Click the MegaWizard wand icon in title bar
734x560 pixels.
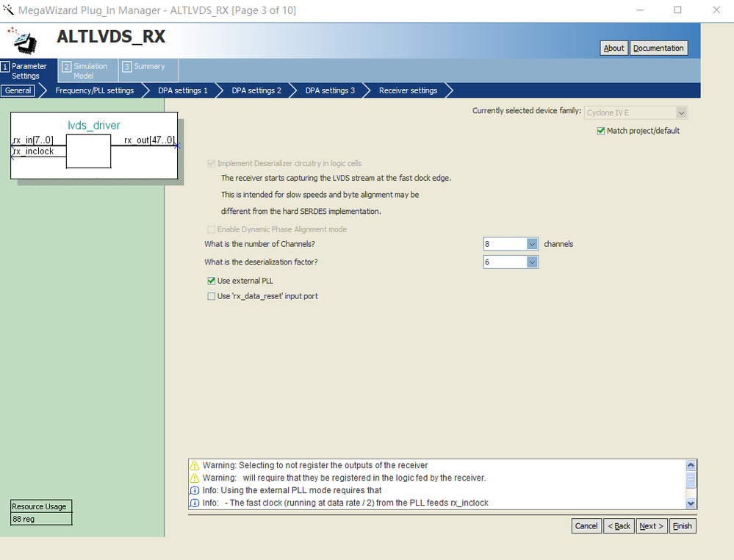click(8, 10)
